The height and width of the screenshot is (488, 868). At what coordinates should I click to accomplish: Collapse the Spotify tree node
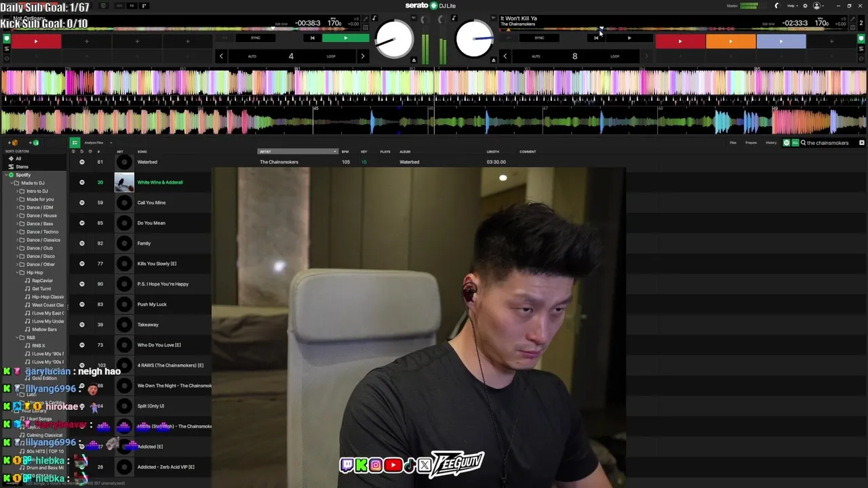(x=6, y=175)
